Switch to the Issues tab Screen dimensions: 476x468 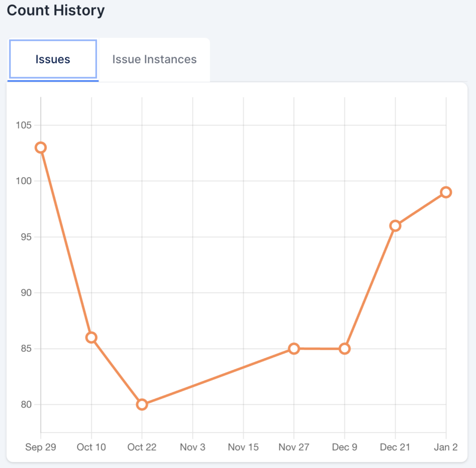point(53,60)
